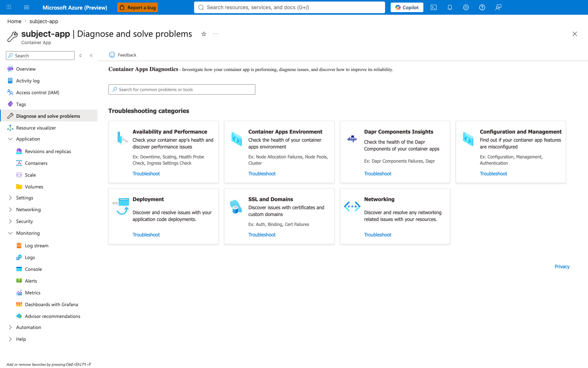Click the Dapr logo icon
Image resolution: width=588 pixels, height=368 pixels.
(x=352, y=139)
